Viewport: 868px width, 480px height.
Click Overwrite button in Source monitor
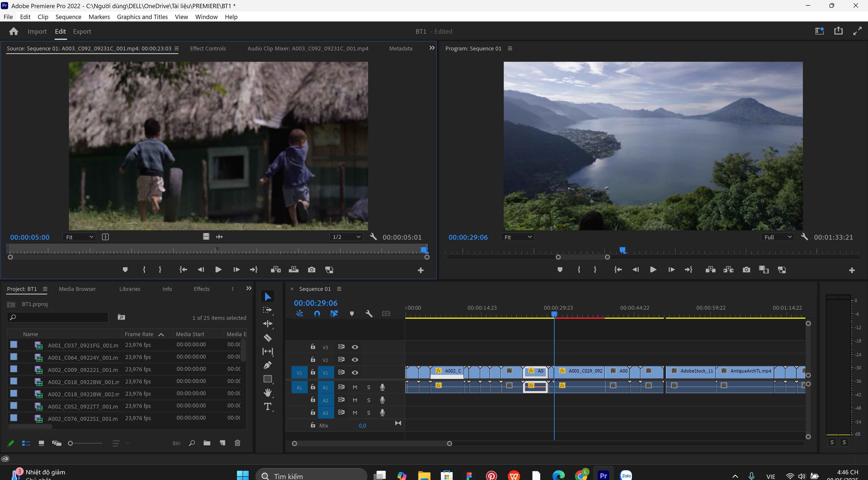coord(293,270)
